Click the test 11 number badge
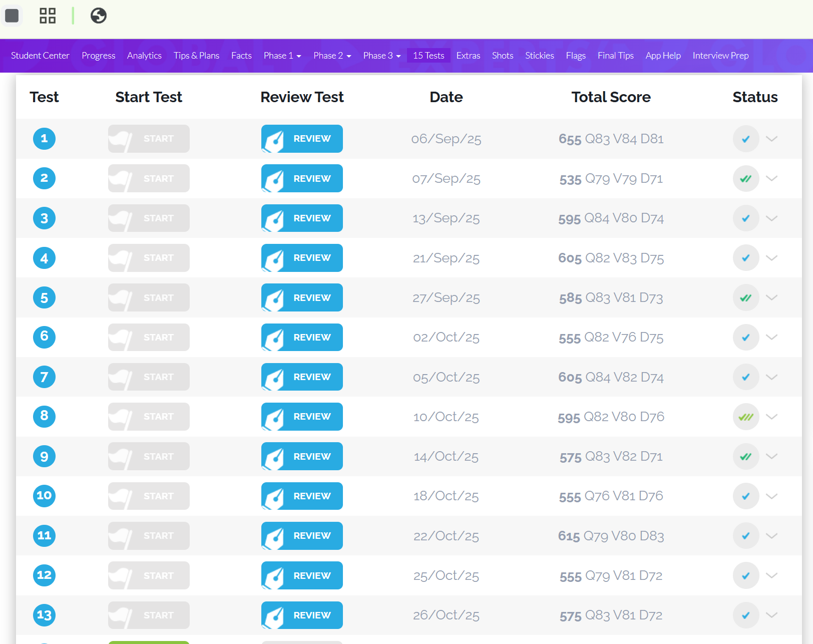This screenshot has width=813, height=644. point(44,535)
